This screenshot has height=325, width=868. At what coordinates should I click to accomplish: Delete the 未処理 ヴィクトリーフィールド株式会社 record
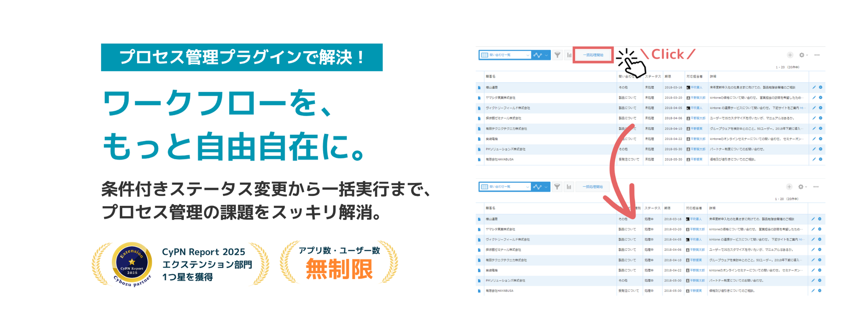coord(820,108)
